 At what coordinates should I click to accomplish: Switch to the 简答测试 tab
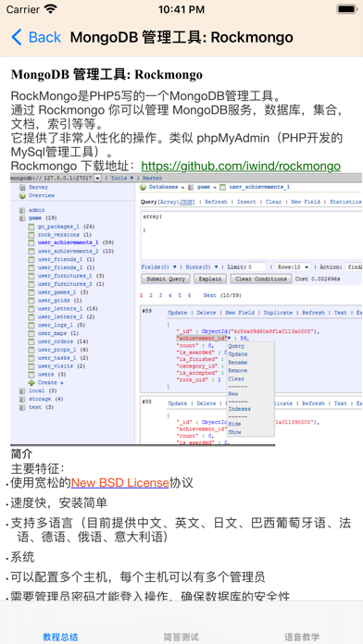coord(181,637)
